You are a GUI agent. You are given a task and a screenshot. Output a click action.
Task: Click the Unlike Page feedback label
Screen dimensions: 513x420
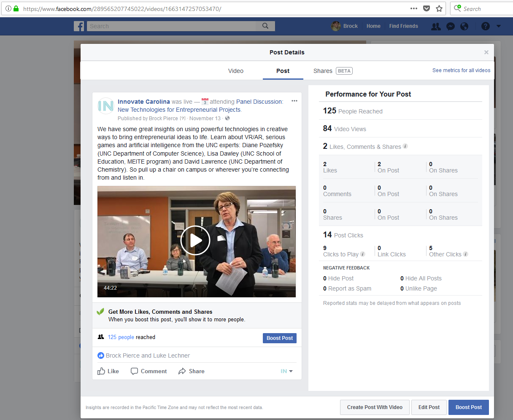click(421, 288)
